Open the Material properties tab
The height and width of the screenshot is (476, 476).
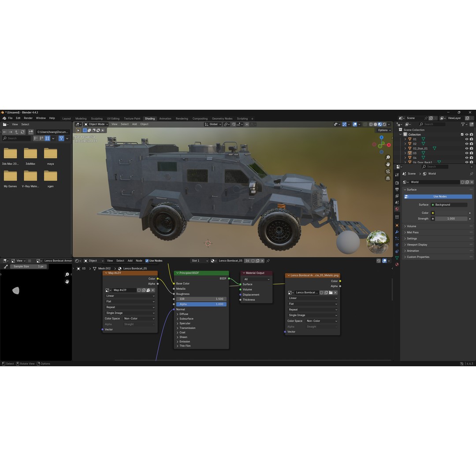coord(397,264)
